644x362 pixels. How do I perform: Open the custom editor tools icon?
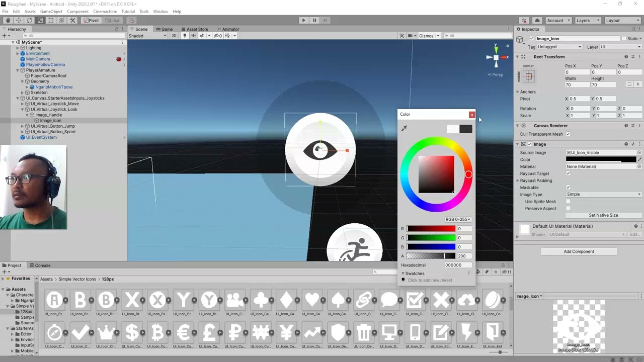72,21
